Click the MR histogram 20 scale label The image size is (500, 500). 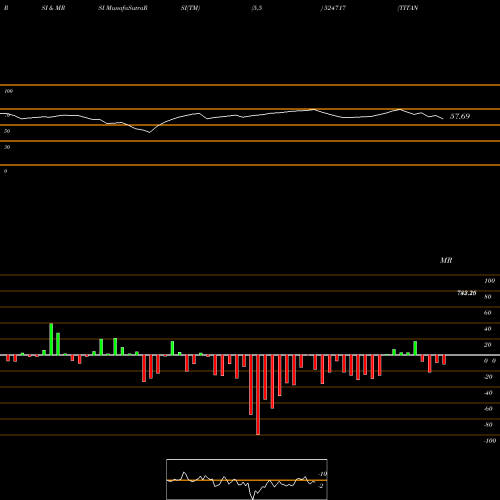point(488,345)
